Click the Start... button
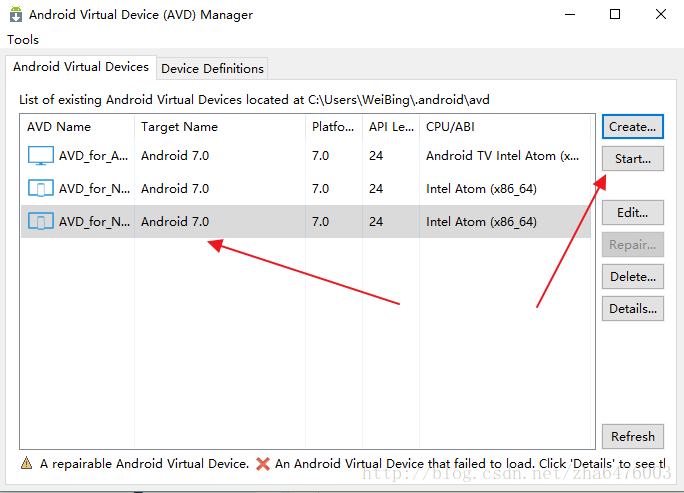The image size is (684, 493). (633, 159)
